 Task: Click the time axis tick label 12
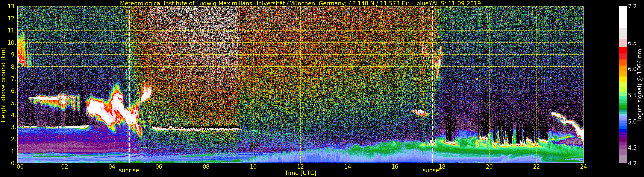(x=300, y=166)
